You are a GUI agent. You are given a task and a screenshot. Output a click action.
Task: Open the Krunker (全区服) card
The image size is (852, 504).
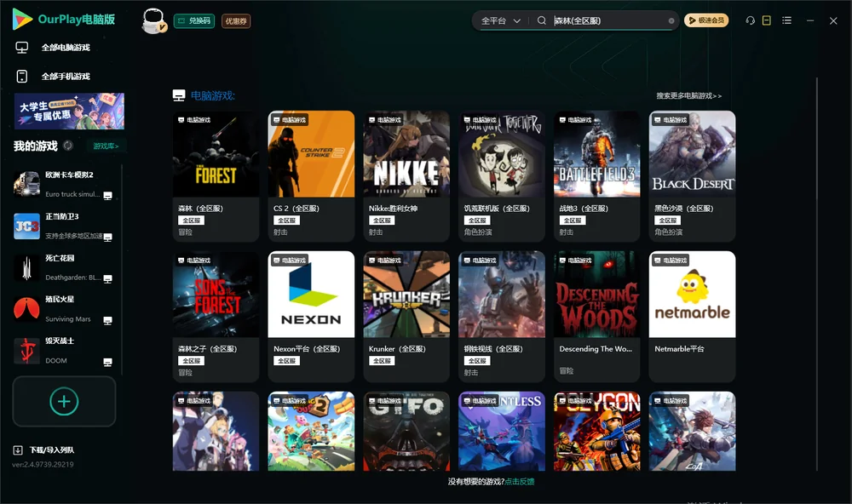(x=406, y=317)
